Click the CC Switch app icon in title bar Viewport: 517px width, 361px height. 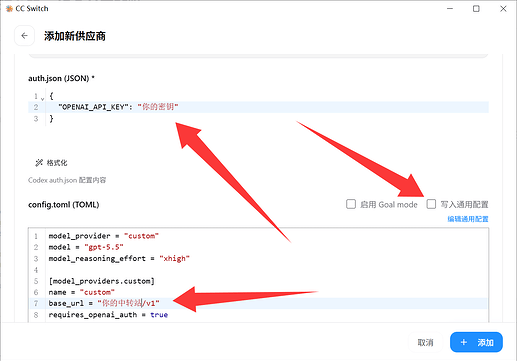click(x=9, y=9)
